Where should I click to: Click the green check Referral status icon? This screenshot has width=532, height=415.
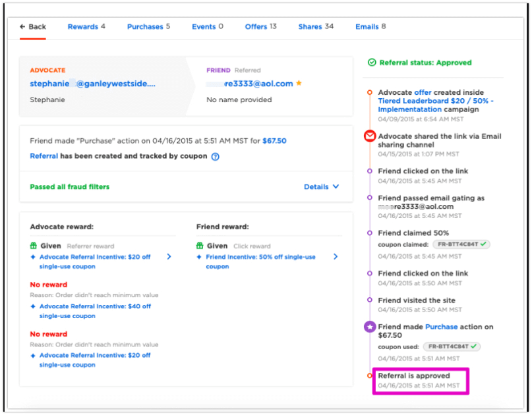372,63
